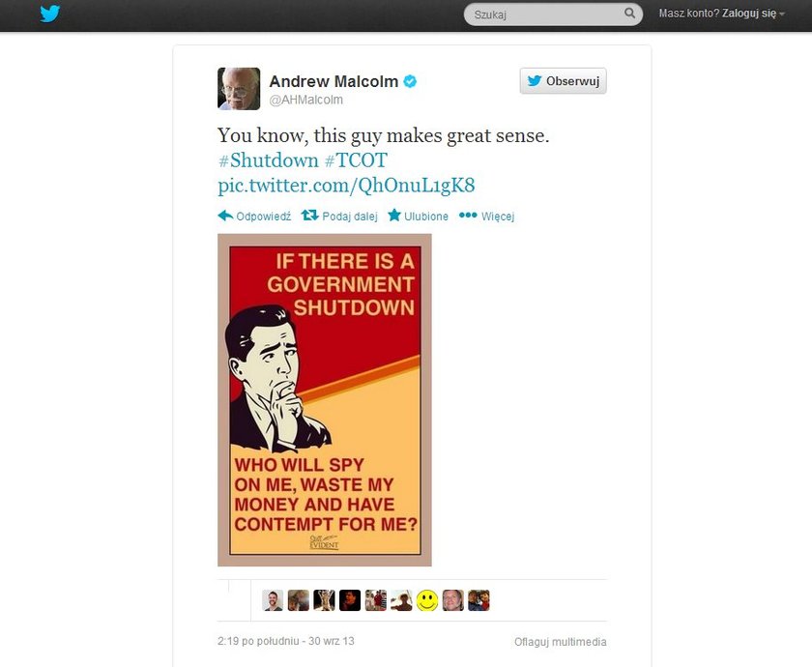This screenshot has height=667, width=812.
Task: Focus the Szukaj search field
Action: tap(553, 14)
